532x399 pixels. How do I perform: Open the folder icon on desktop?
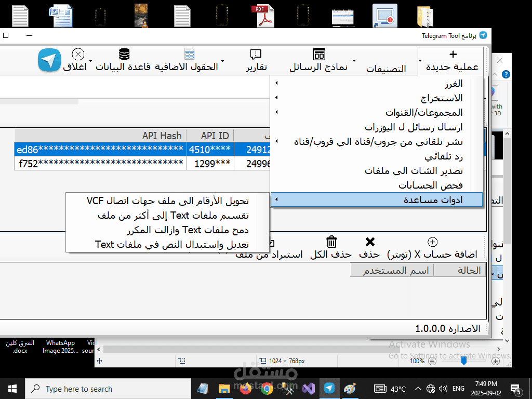click(x=425, y=16)
